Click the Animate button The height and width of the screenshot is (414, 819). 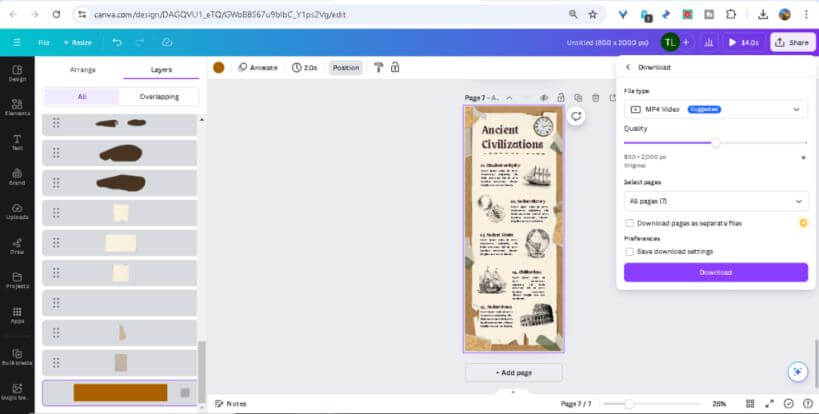(258, 67)
